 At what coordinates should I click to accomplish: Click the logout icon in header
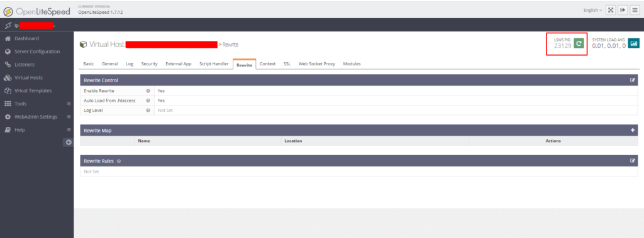(623, 10)
